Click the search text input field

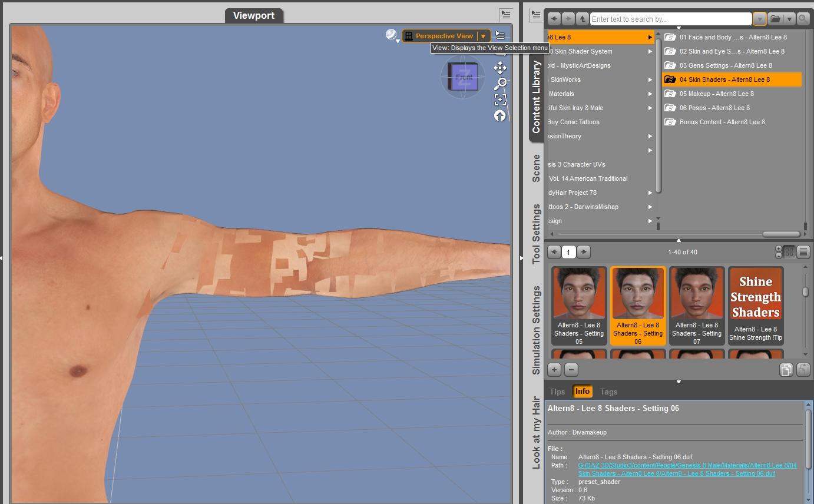[671, 19]
